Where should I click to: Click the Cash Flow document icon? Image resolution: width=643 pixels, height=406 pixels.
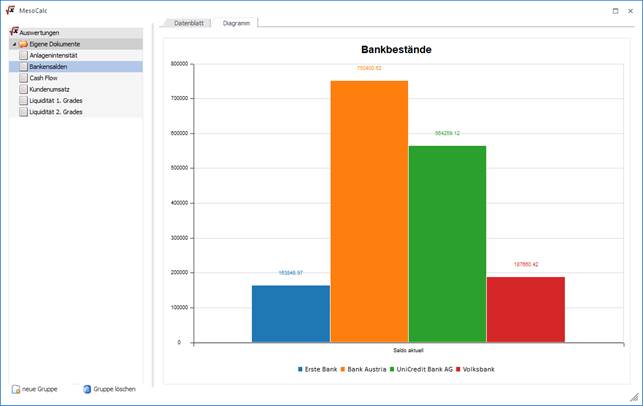[x=23, y=78]
